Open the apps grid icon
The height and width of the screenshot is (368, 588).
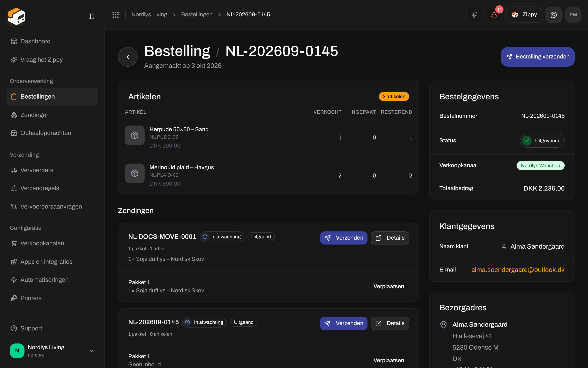pyautogui.click(x=115, y=15)
